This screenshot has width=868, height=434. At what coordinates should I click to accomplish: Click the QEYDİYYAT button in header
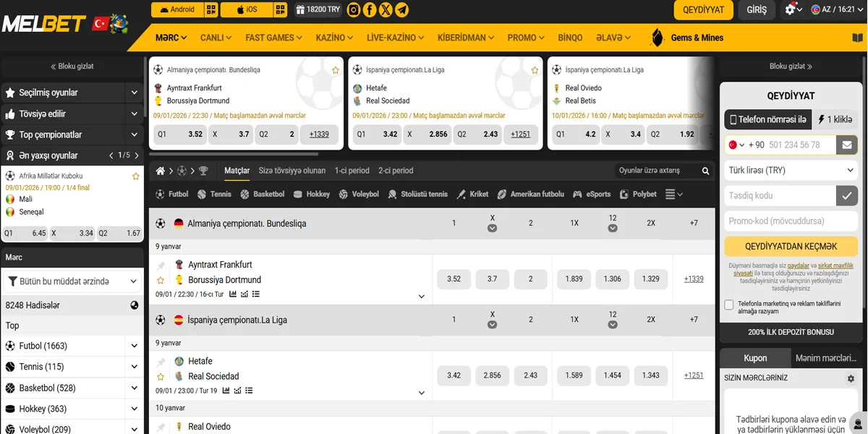pyautogui.click(x=704, y=10)
